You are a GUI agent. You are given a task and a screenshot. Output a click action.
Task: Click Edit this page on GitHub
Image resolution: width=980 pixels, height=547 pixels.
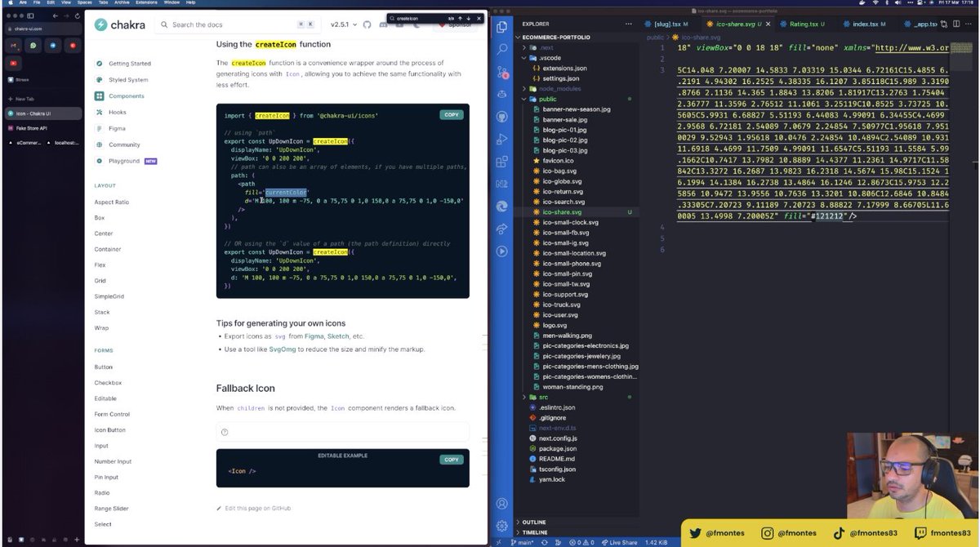click(254, 508)
